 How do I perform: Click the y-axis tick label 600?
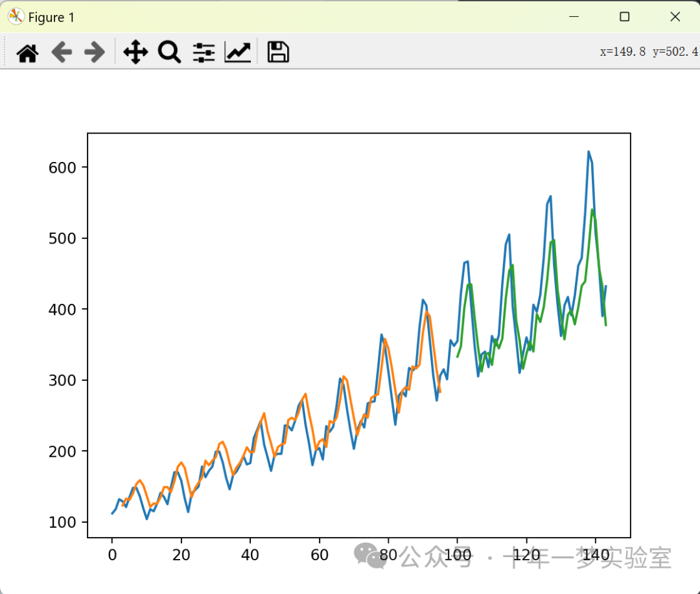(x=62, y=168)
